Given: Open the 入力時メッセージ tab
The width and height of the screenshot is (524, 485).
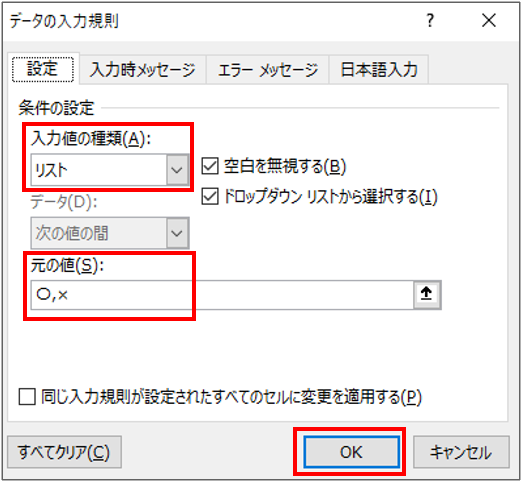Looking at the screenshot, I should coord(143,70).
